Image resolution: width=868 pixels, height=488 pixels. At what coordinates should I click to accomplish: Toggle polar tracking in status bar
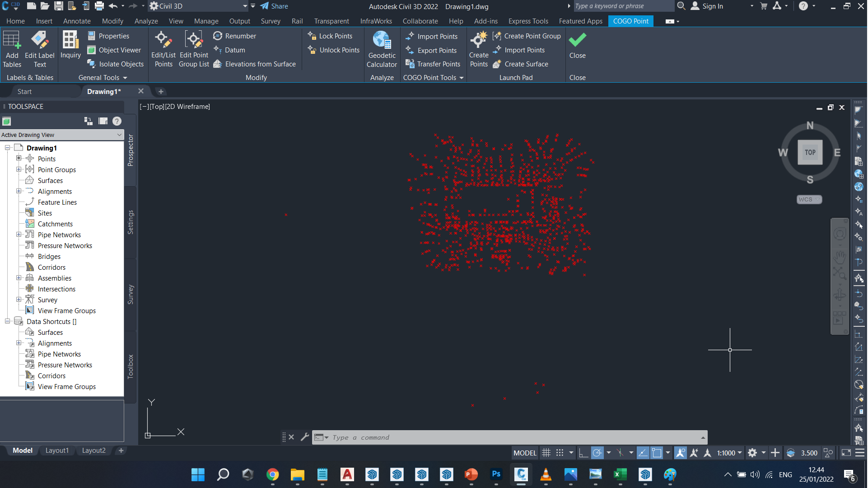(597, 453)
